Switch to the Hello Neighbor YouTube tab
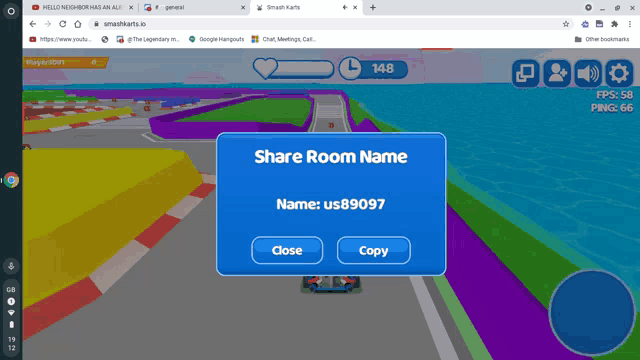The image size is (640, 360). click(x=82, y=7)
